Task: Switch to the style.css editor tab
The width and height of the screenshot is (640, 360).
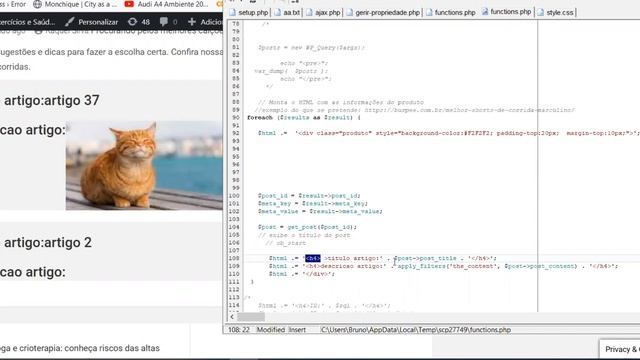Action: coord(556,13)
